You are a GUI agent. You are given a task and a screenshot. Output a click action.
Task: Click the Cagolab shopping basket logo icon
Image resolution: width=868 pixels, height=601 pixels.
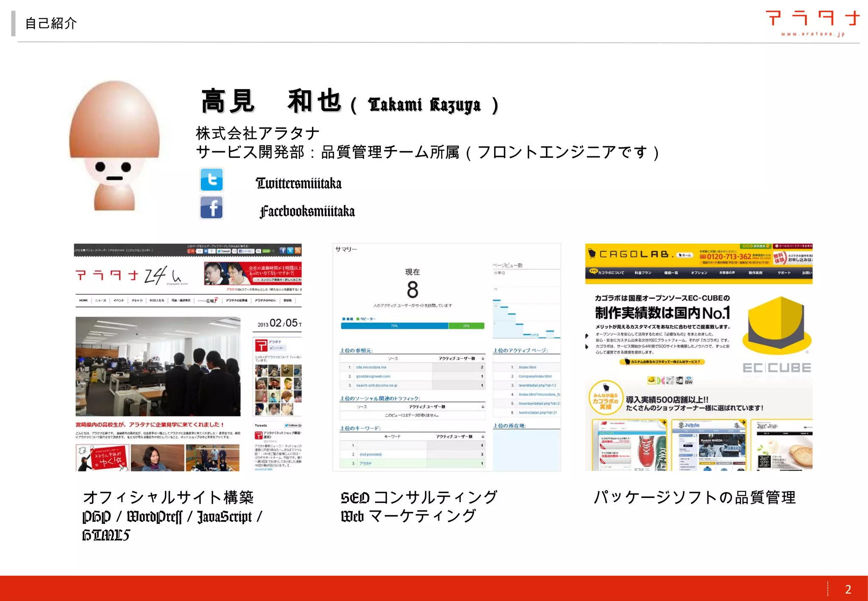coord(592,254)
